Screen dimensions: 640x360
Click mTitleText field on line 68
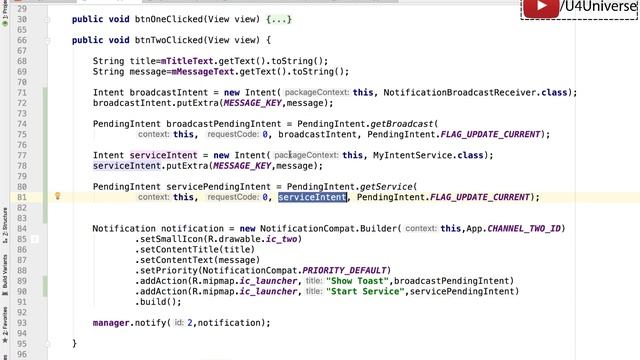click(x=187, y=61)
